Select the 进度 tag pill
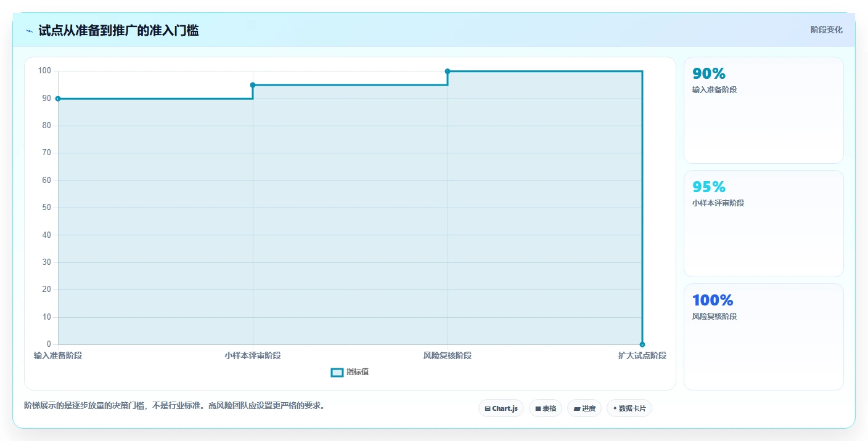Image resolution: width=868 pixels, height=441 pixels. [x=584, y=408]
